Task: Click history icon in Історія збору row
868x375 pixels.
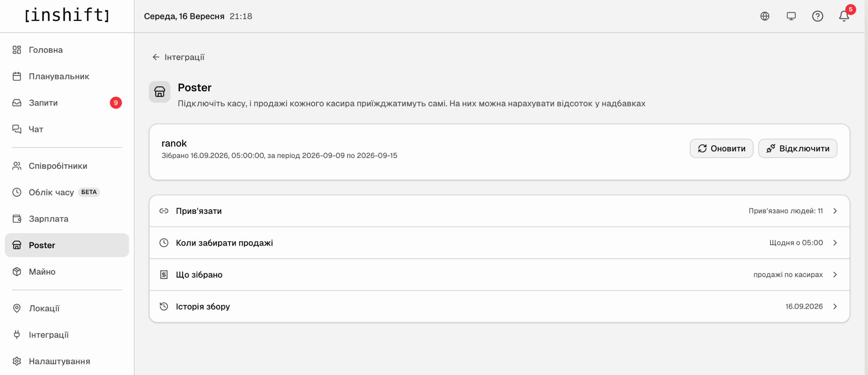Action: pyautogui.click(x=164, y=306)
